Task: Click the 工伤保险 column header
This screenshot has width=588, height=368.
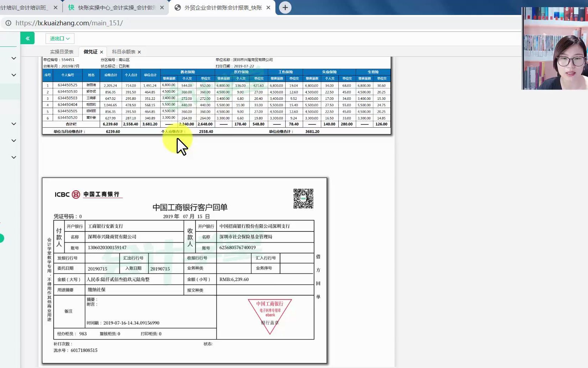Action: click(x=285, y=72)
